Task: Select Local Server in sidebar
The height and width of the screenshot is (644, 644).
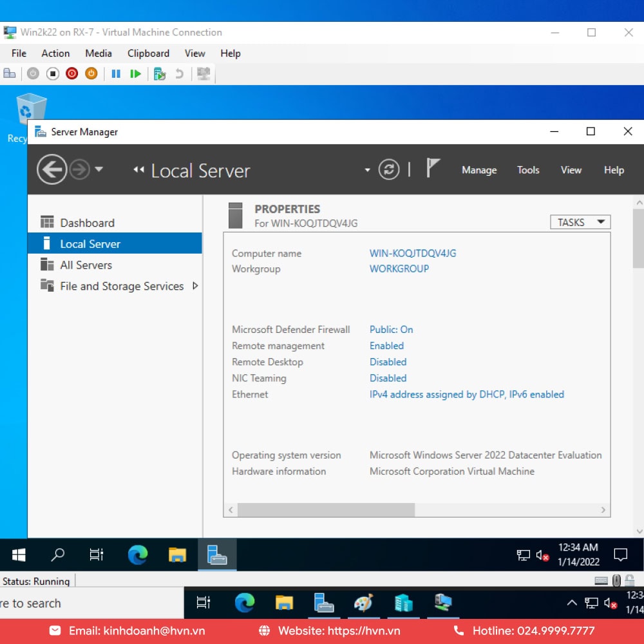Action: [115, 243]
